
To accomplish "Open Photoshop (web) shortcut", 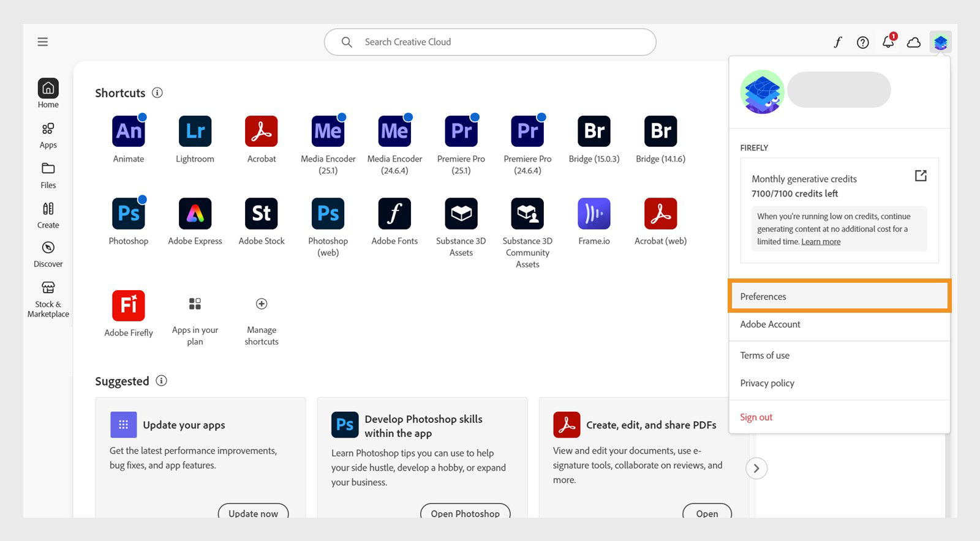I will pos(328,214).
